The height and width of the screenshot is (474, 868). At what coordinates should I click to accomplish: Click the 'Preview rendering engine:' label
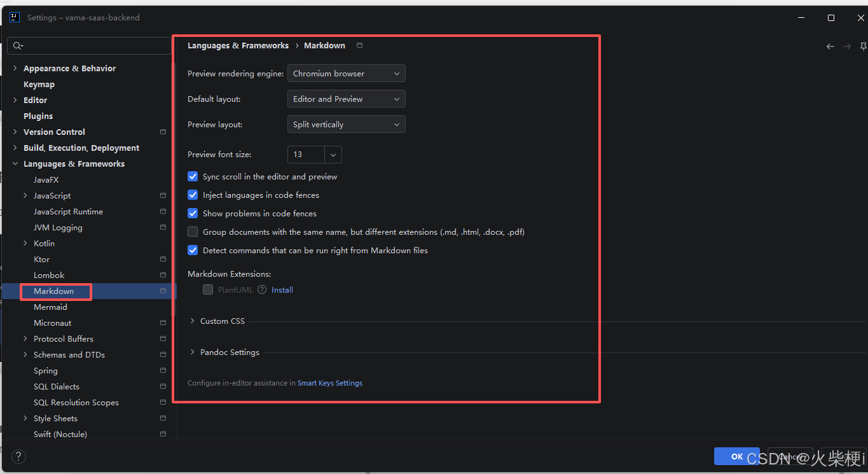pos(236,73)
